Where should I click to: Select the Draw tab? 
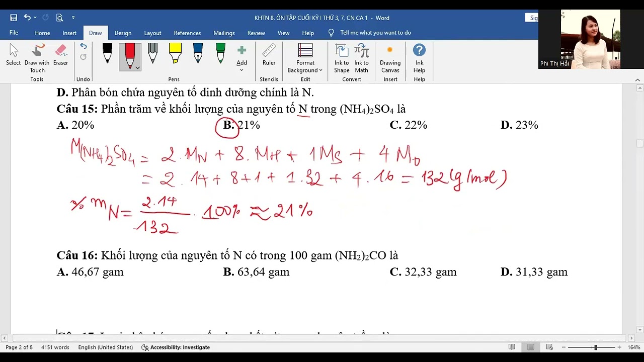(95, 33)
